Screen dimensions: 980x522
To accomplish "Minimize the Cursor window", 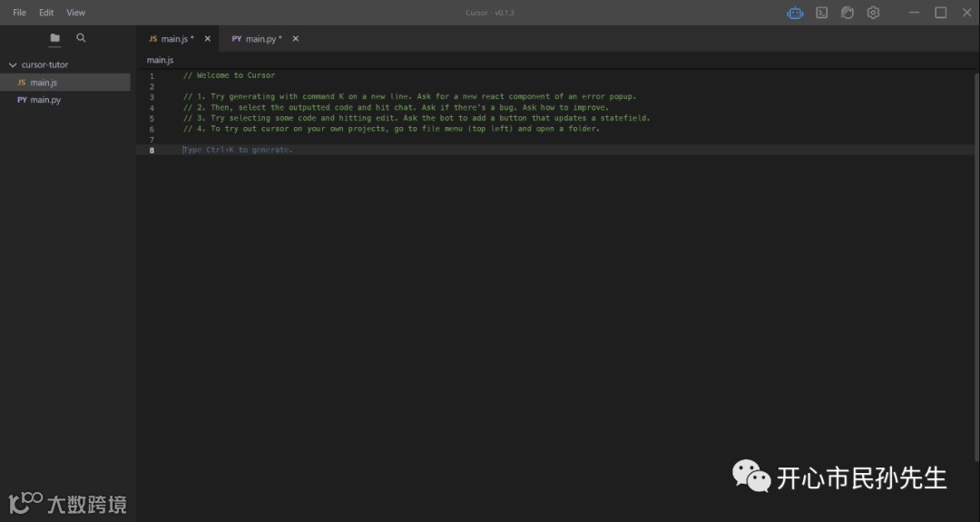I will pos(914,13).
